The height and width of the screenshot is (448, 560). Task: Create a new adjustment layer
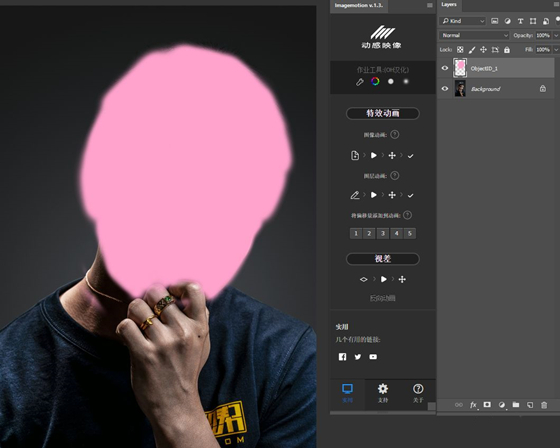point(502,405)
